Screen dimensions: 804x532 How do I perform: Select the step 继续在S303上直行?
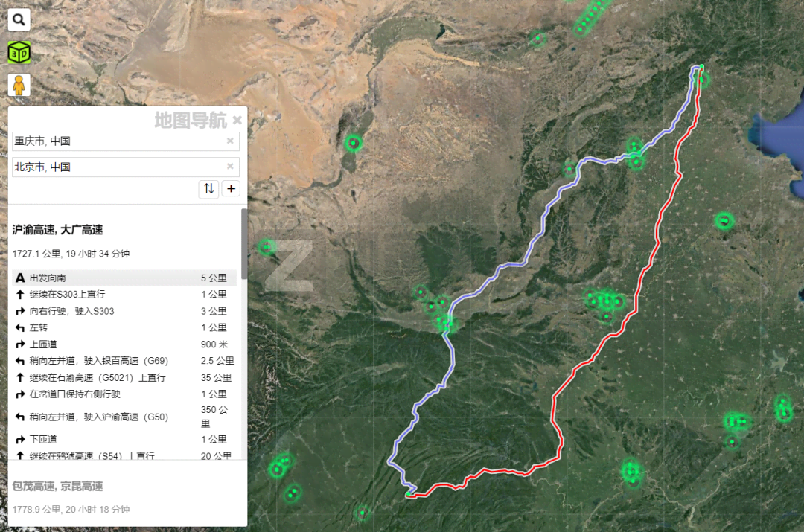click(112, 295)
